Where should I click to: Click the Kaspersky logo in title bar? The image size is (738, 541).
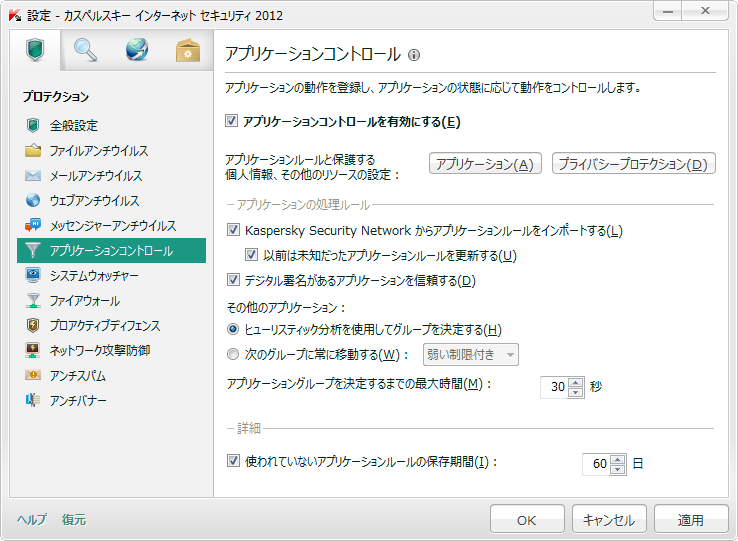[15, 15]
